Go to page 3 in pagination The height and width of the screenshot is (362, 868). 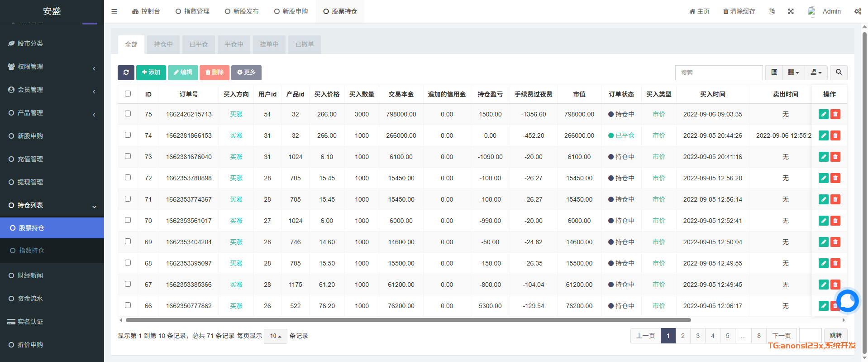coord(698,336)
